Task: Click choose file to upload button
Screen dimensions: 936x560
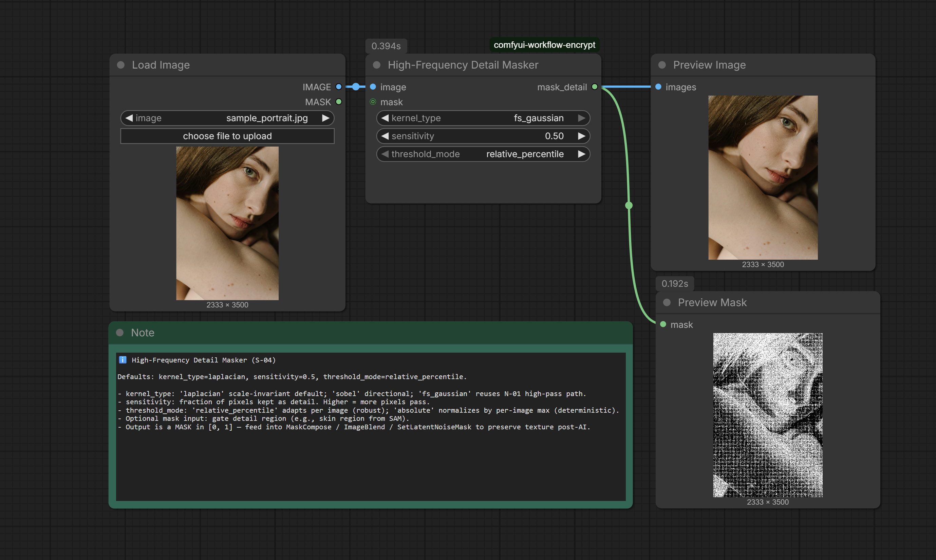Action: click(x=227, y=136)
